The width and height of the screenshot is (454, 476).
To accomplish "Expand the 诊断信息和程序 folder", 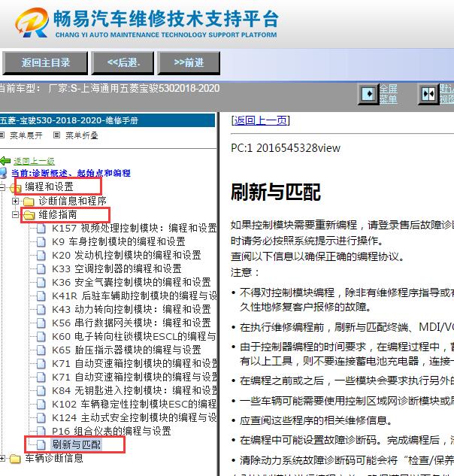I will (x=15, y=201).
